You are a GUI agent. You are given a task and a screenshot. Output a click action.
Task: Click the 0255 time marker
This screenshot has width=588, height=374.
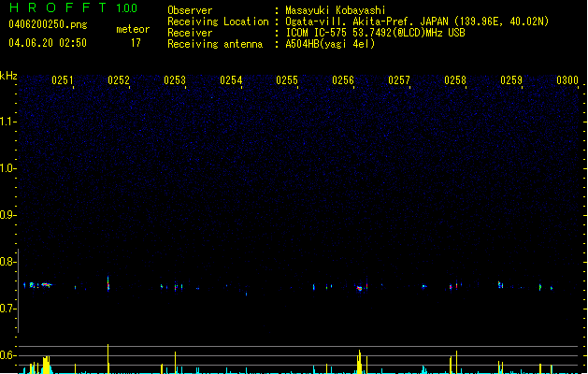click(x=287, y=80)
